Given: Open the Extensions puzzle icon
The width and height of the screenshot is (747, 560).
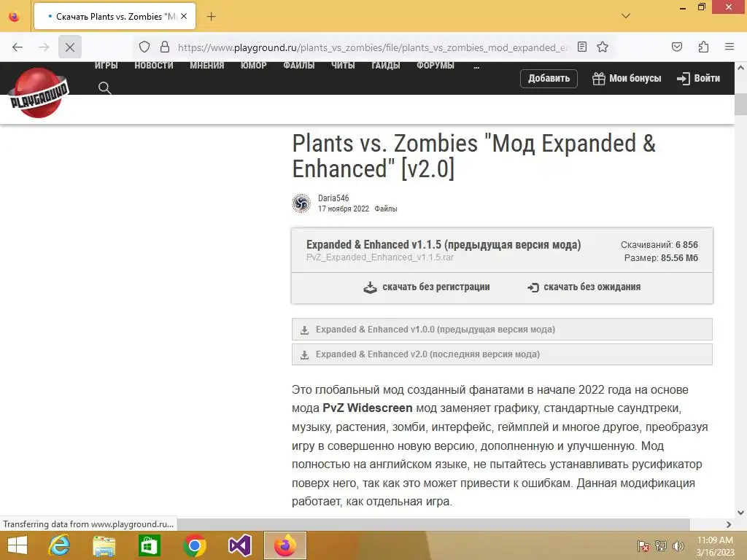Looking at the screenshot, I should click(703, 47).
